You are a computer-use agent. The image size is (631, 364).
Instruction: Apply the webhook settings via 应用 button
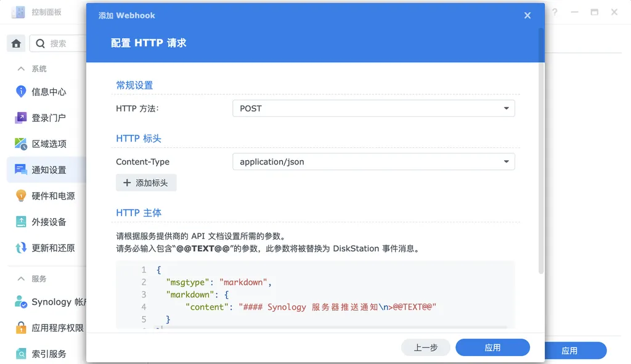click(492, 347)
